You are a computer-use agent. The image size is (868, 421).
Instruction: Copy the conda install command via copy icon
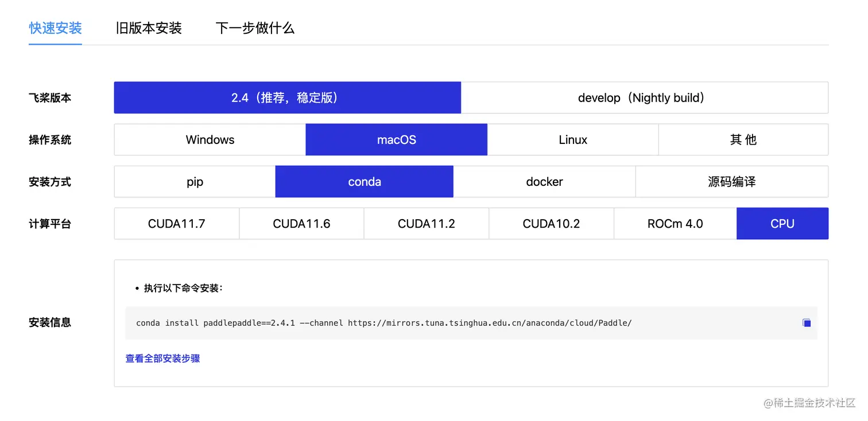coord(807,323)
